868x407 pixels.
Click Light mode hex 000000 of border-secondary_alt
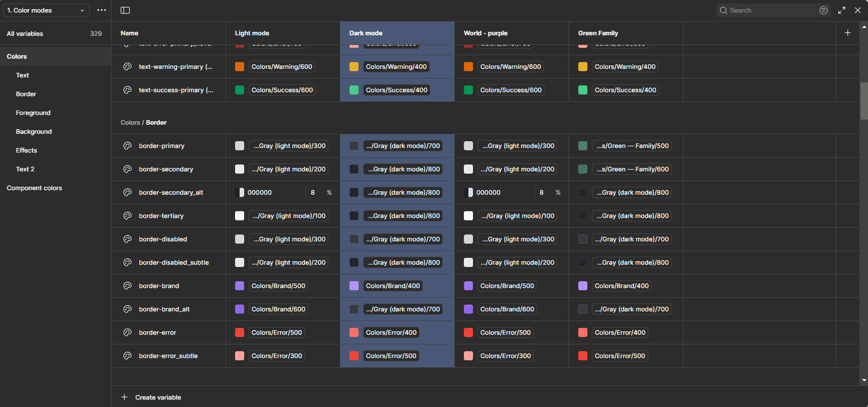pos(260,192)
